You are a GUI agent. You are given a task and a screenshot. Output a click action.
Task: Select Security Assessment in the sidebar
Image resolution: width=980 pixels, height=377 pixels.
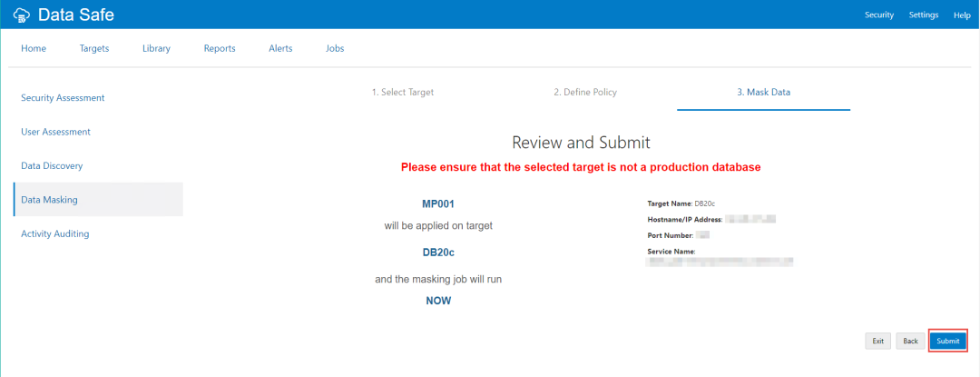[63, 98]
